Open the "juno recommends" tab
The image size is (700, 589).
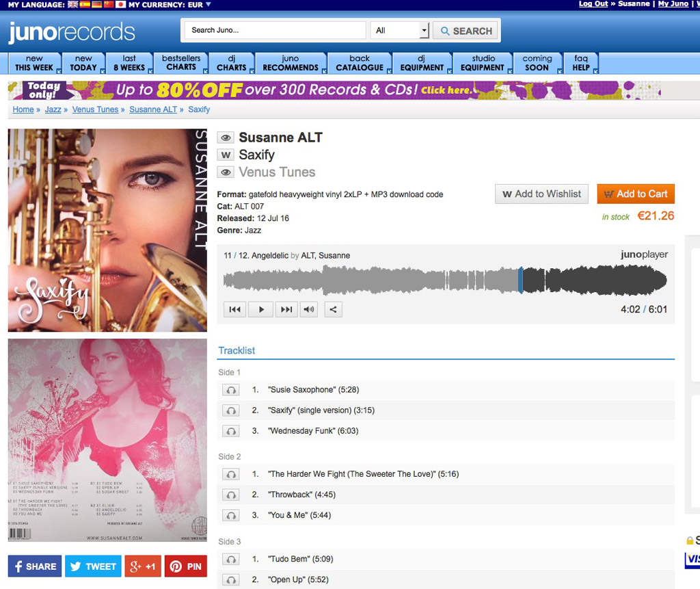coord(291,63)
